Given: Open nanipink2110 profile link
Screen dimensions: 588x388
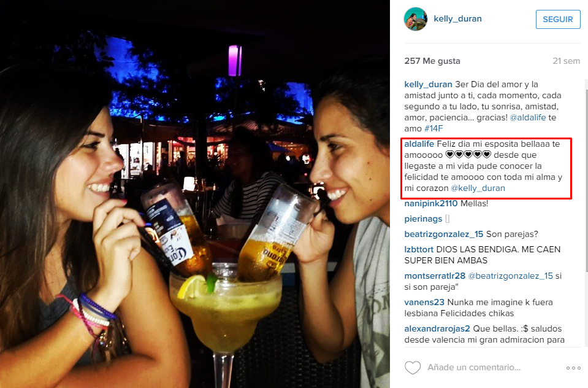Looking at the screenshot, I should (431, 204).
